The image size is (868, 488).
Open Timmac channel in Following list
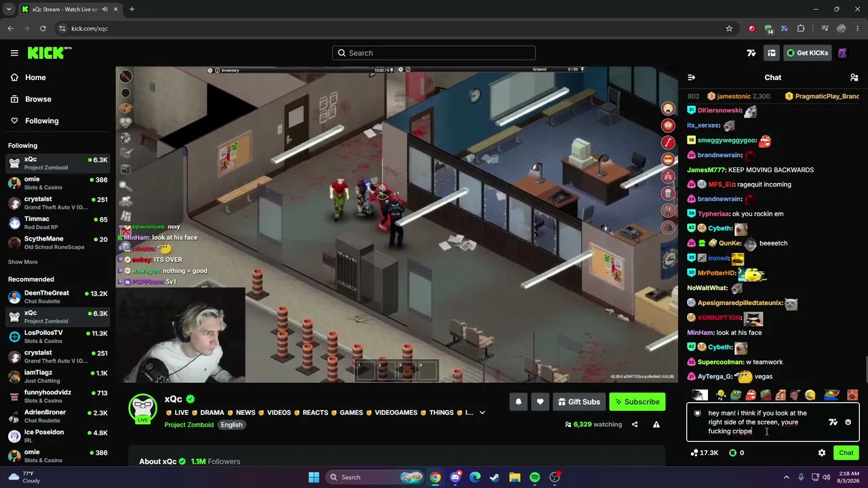(58, 223)
